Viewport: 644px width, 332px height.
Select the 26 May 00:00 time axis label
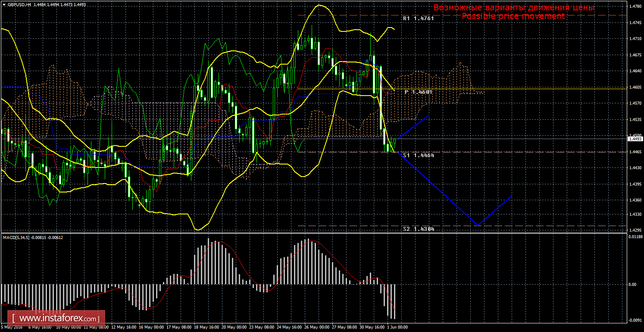click(x=317, y=327)
